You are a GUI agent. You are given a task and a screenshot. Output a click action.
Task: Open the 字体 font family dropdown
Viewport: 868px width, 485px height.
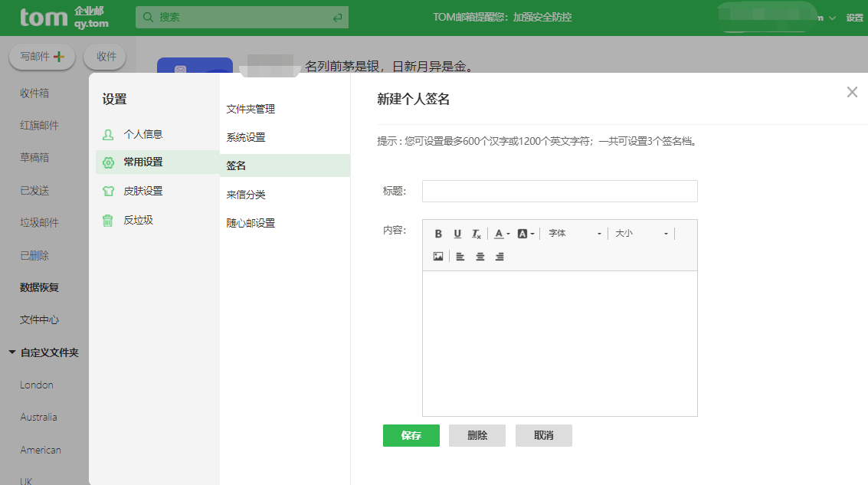575,234
